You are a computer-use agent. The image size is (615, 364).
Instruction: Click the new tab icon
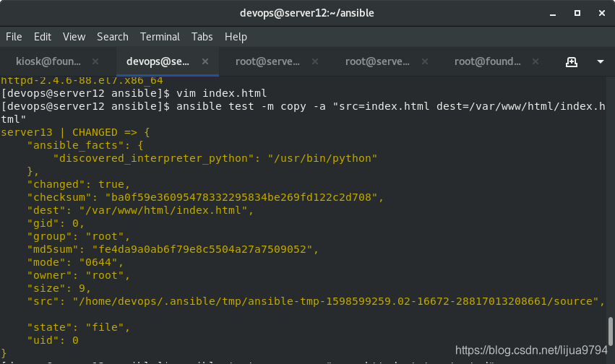pos(572,61)
